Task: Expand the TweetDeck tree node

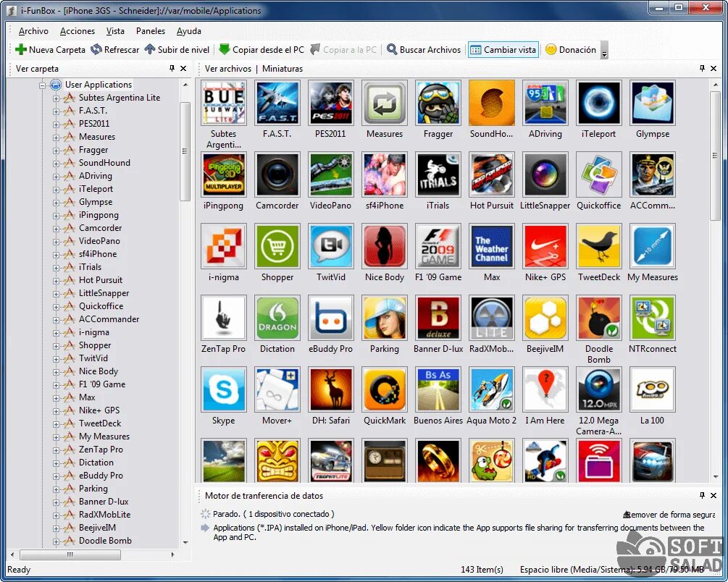Action: pos(56,423)
